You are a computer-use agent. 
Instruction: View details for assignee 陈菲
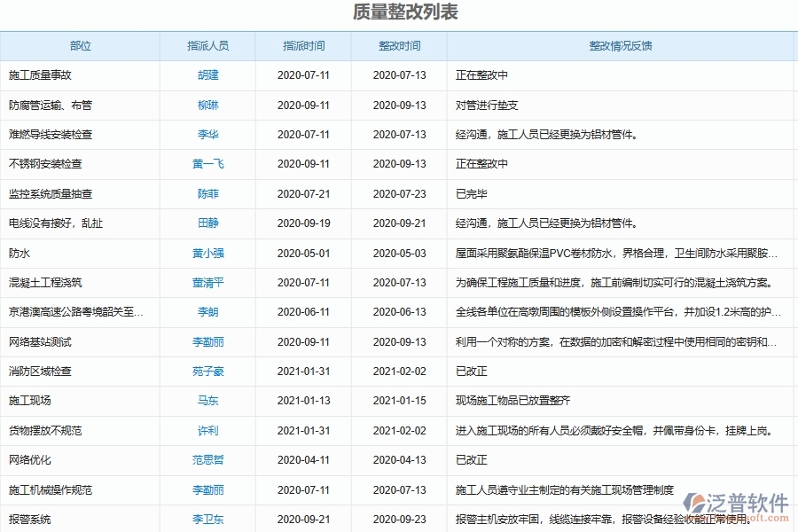[x=207, y=193]
